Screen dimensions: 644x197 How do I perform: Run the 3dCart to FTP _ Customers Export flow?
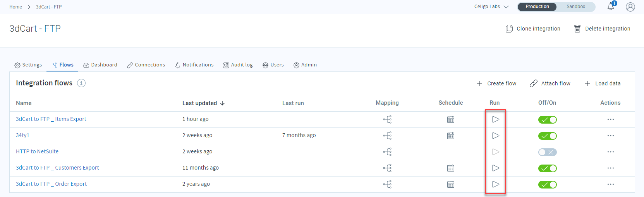496,168
